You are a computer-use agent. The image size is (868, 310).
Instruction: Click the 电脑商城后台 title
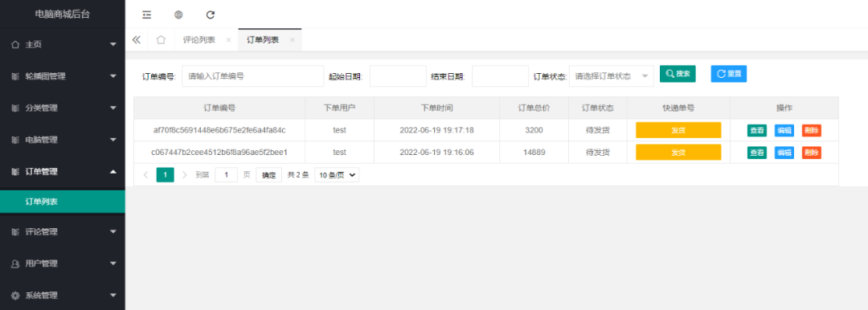tap(62, 15)
